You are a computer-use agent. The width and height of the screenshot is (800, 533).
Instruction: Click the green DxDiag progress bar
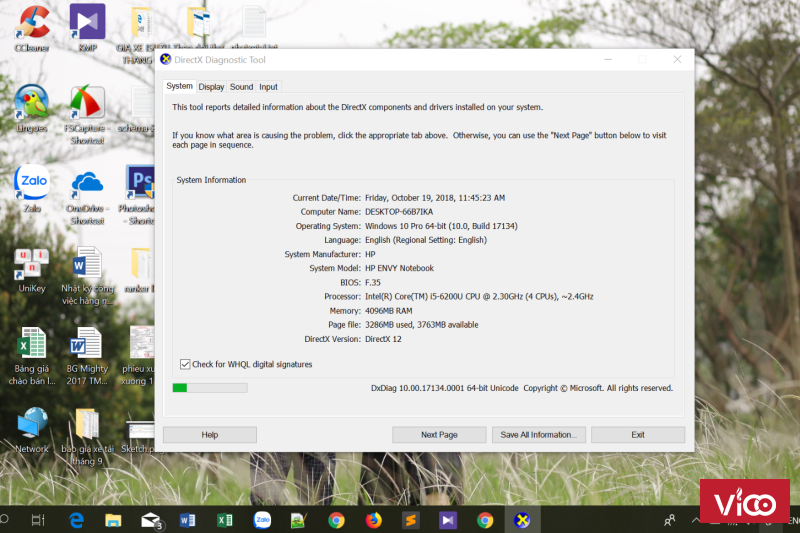(210, 388)
